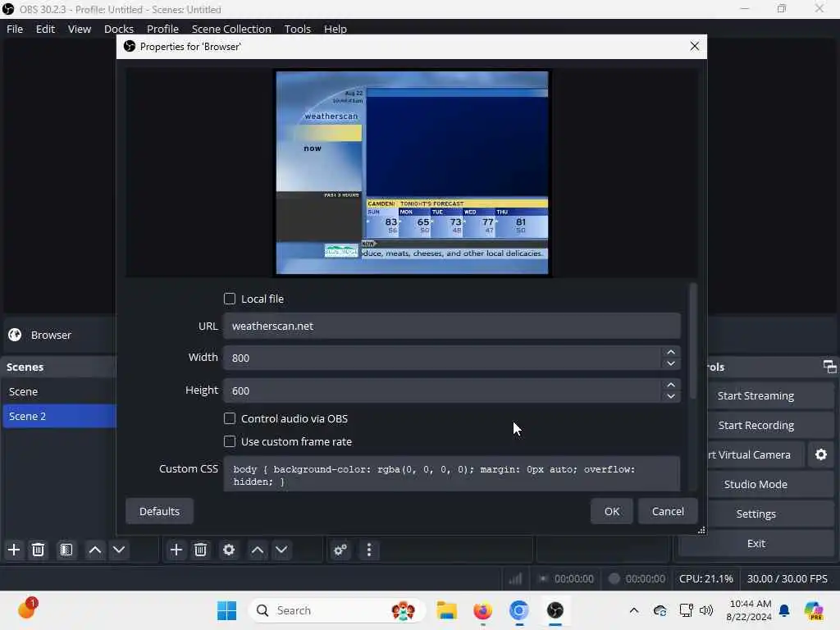840x630 pixels.
Task: Select Scene in Scenes list
Action: (59, 391)
